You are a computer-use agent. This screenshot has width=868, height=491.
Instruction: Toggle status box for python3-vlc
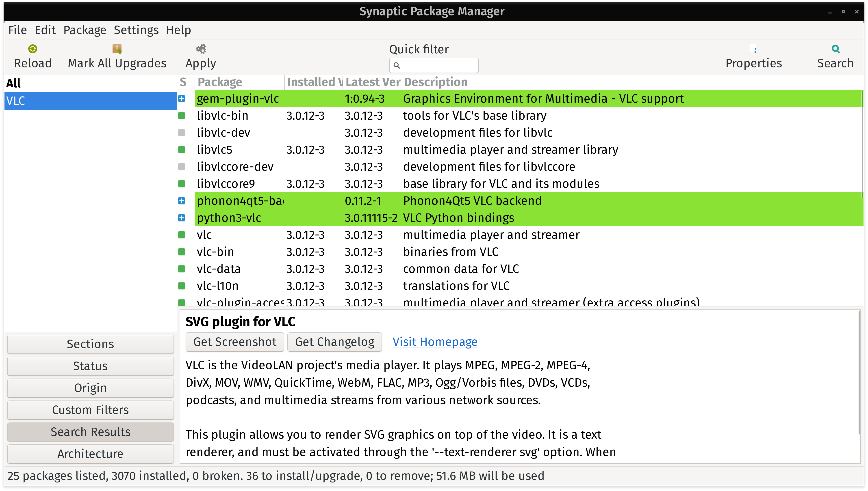click(x=182, y=218)
